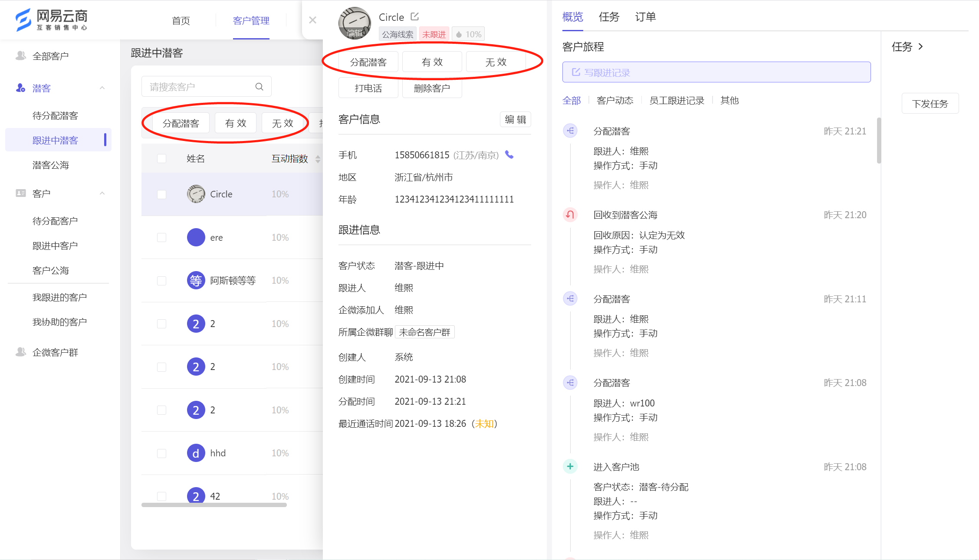This screenshot has width=979, height=560.
Task: Click the 客户 card icon in sidebar
Action: tap(20, 193)
